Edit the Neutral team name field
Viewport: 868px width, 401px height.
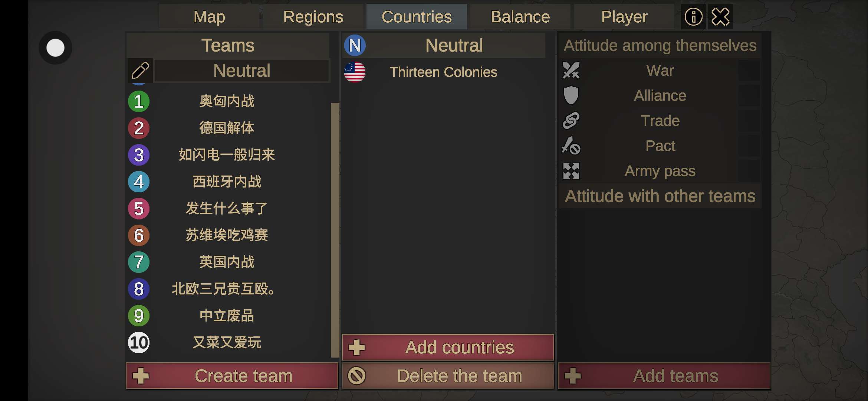point(241,71)
